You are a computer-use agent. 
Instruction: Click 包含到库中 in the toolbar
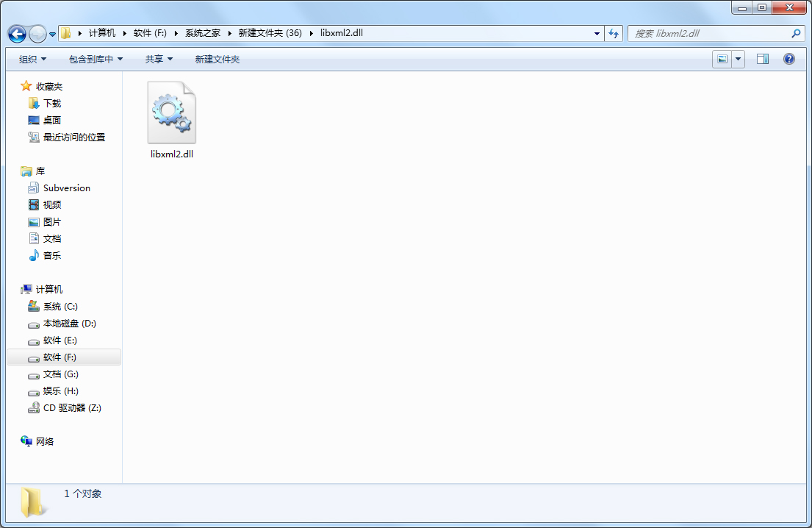(94, 59)
